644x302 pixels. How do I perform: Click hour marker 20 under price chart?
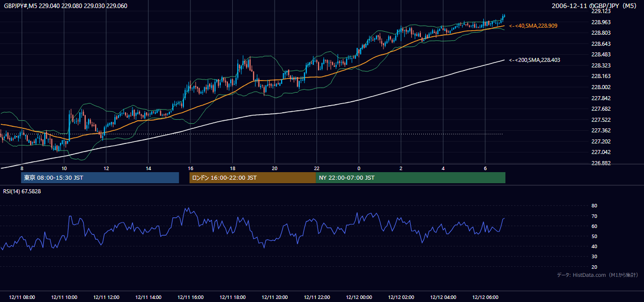click(275, 168)
